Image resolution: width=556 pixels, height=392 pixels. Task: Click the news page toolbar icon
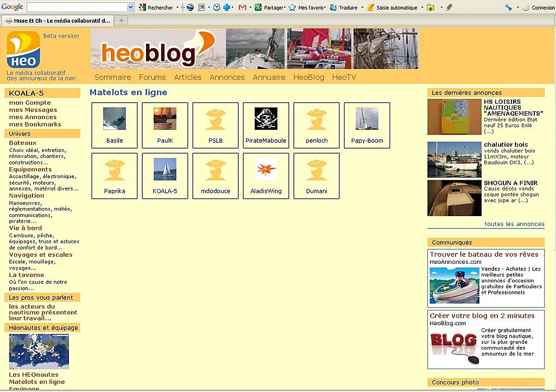pyautogui.click(x=201, y=8)
